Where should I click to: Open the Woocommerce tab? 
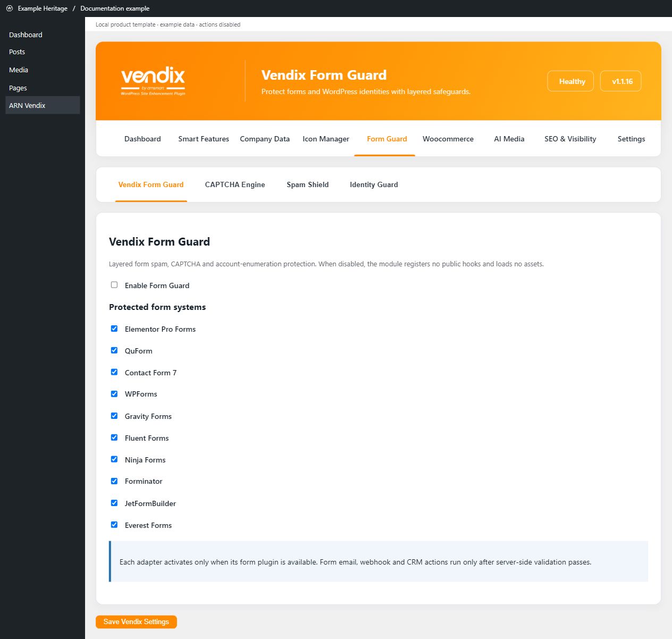[448, 139]
